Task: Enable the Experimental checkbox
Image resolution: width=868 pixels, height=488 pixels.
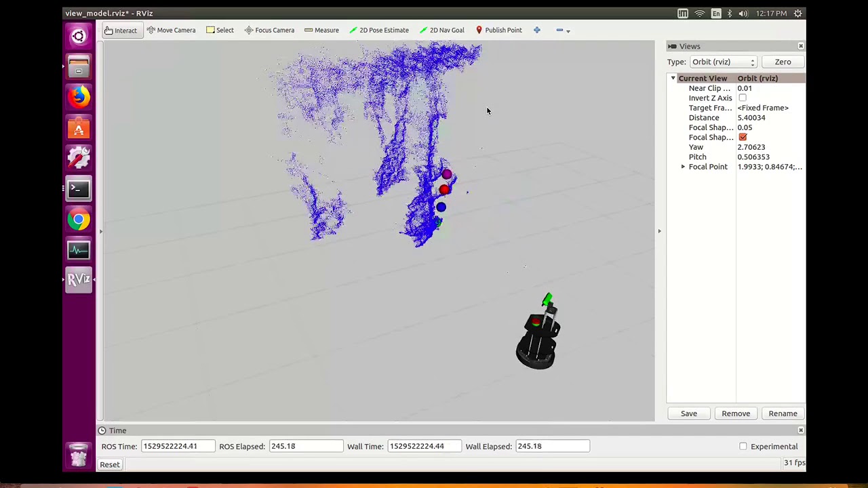Action: [743, 447]
